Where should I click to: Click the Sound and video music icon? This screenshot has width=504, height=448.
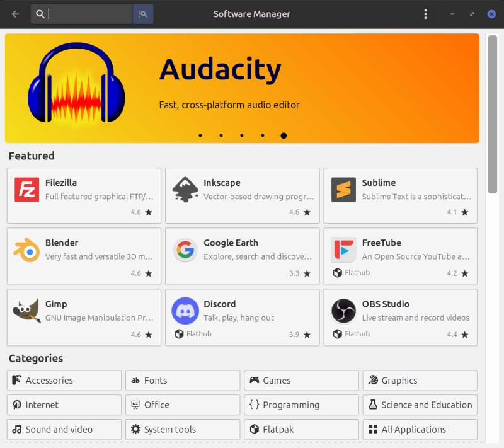(17, 429)
